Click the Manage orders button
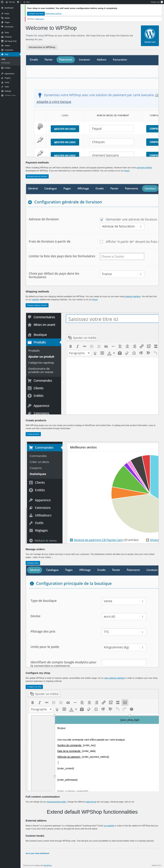Image resolution: width=164 pixels, height=868 pixels. (x=33, y=563)
